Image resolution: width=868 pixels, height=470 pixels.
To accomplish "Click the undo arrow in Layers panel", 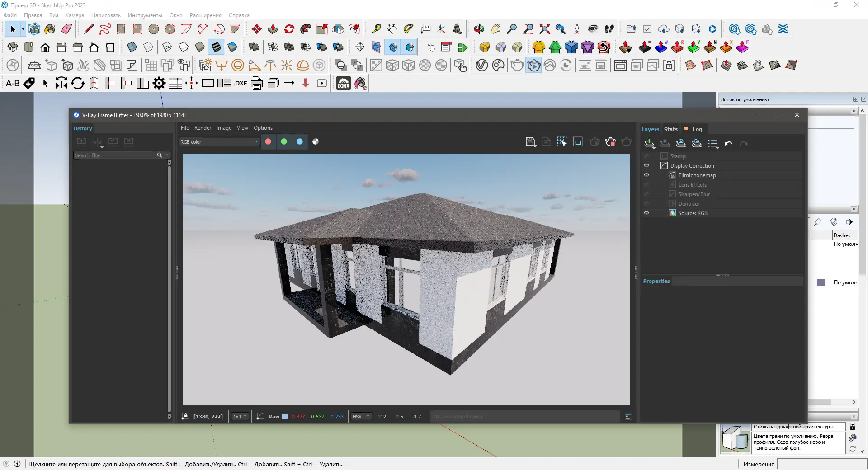I will (x=728, y=144).
